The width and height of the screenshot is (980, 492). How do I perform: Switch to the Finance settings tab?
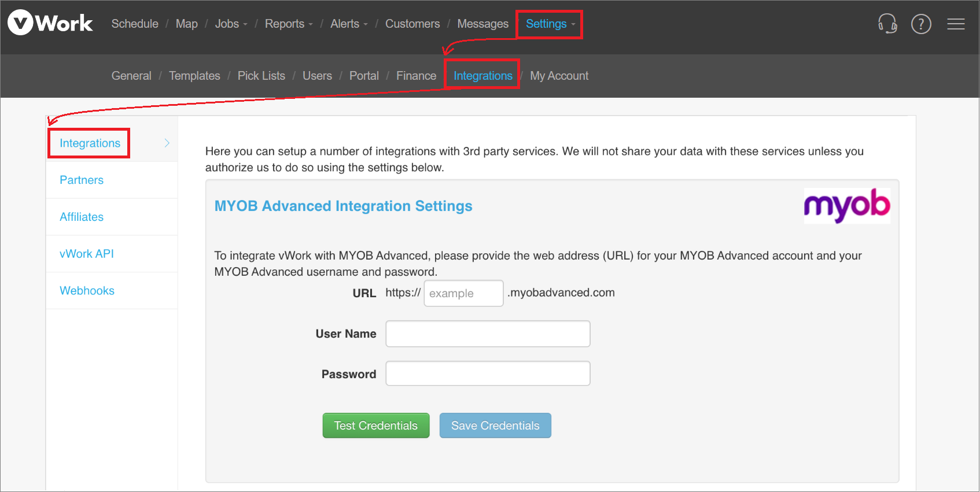pyautogui.click(x=416, y=76)
